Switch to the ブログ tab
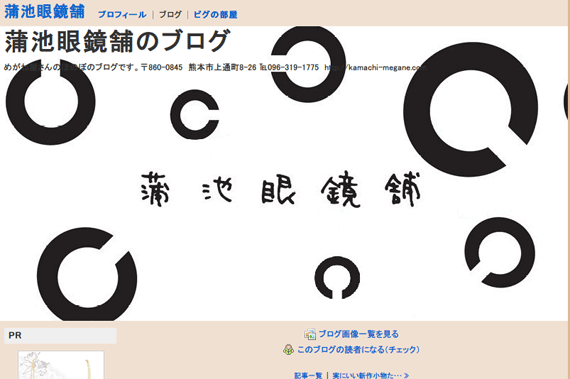 click(170, 15)
